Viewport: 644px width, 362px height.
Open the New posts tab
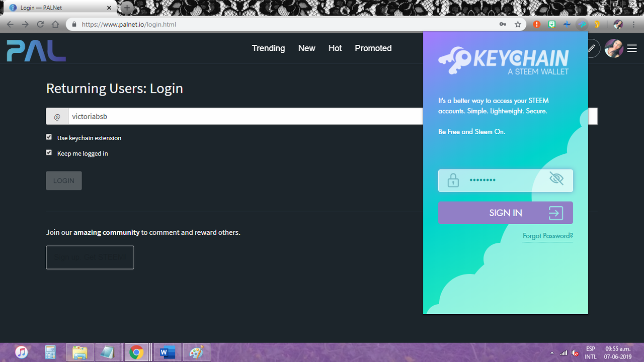[x=306, y=48]
